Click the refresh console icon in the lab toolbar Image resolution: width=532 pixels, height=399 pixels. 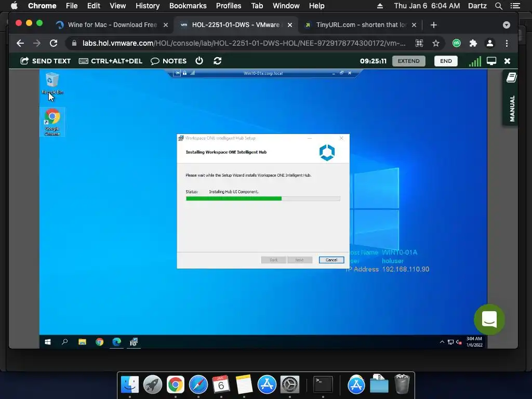(x=218, y=61)
